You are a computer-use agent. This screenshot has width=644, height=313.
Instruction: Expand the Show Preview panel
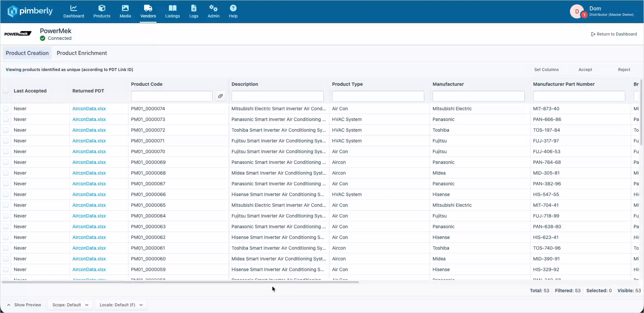point(24,305)
